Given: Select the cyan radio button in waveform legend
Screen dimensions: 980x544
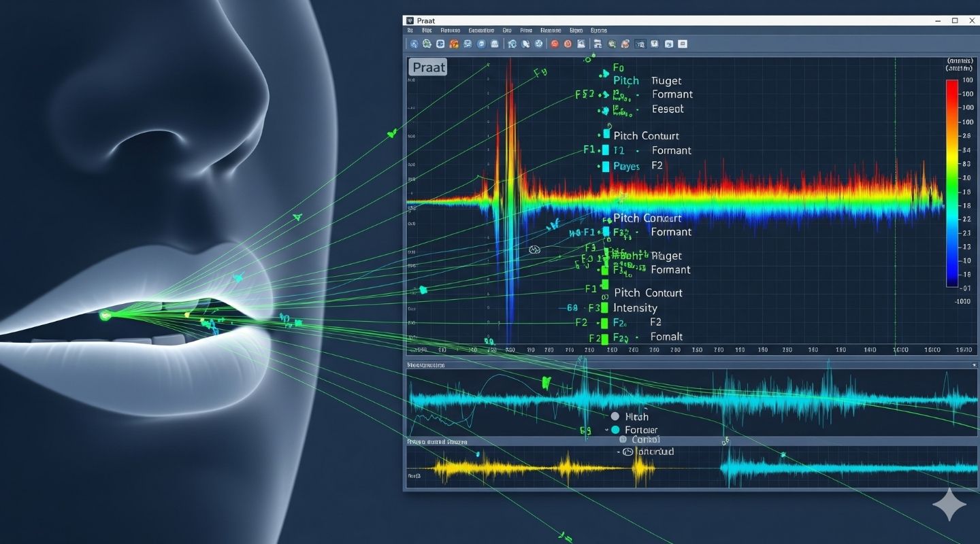Looking at the screenshot, I should click(x=615, y=430).
